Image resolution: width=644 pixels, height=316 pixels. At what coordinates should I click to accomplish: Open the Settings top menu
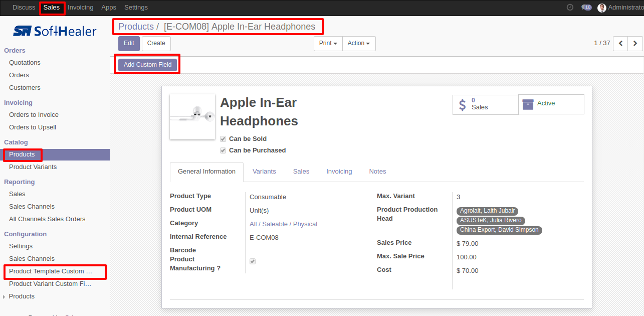pyautogui.click(x=136, y=8)
